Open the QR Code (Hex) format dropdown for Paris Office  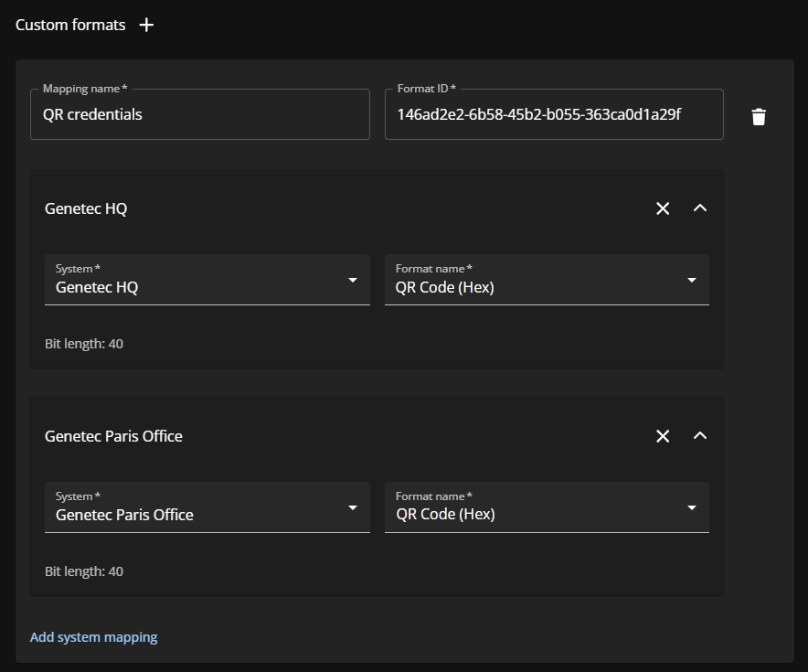[547, 508]
